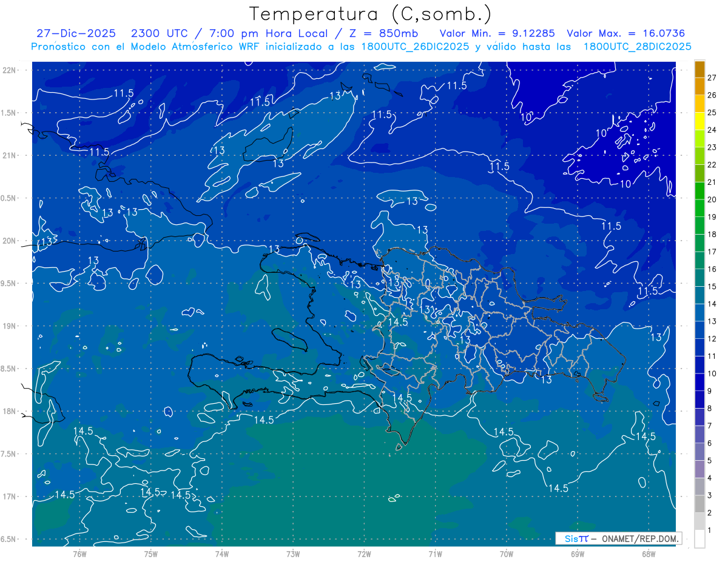Click 'Valor Min. = 9.12285' text
This screenshot has height=562, width=728.
[497, 33]
